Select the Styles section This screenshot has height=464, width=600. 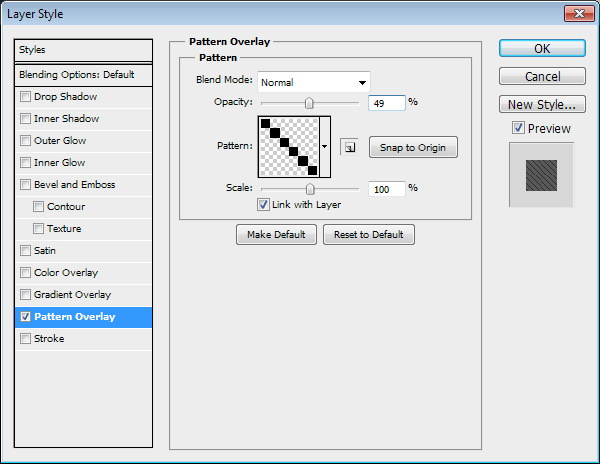point(83,50)
